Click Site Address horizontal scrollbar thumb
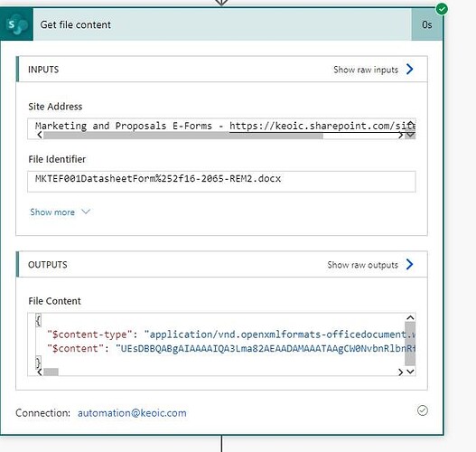Screen dimensions: 476x452 (x=183, y=136)
